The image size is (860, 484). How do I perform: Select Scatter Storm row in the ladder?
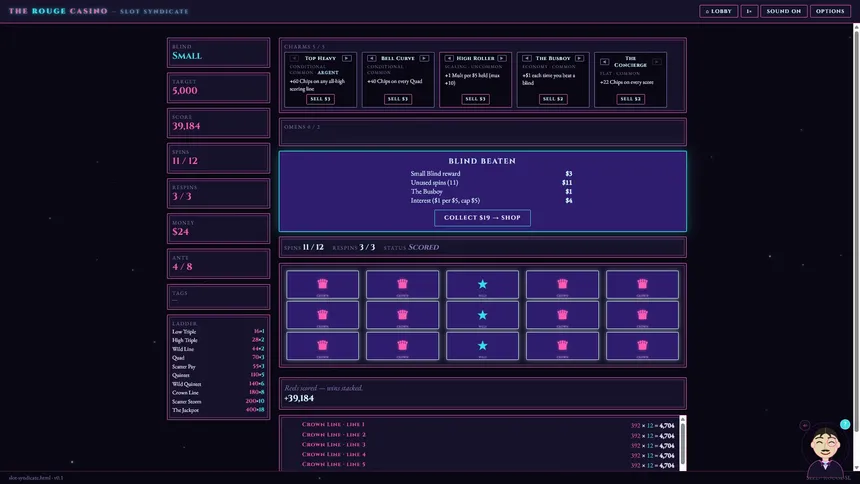tap(218, 402)
